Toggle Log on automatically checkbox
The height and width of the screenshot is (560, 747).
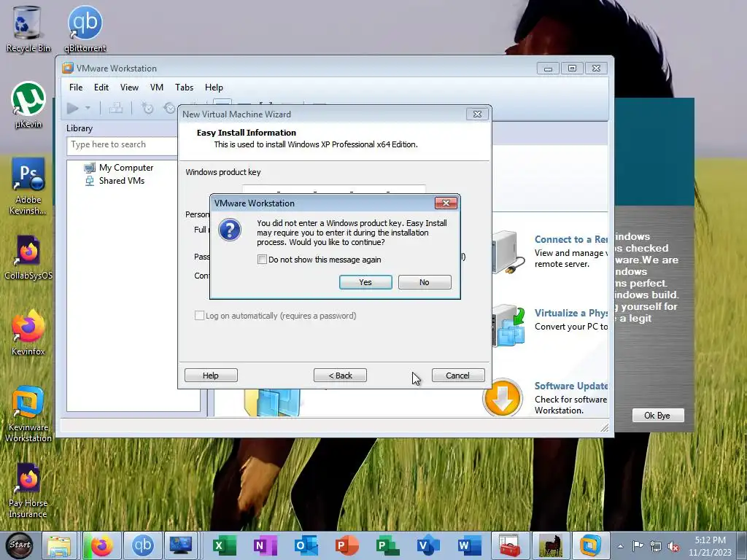click(200, 316)
